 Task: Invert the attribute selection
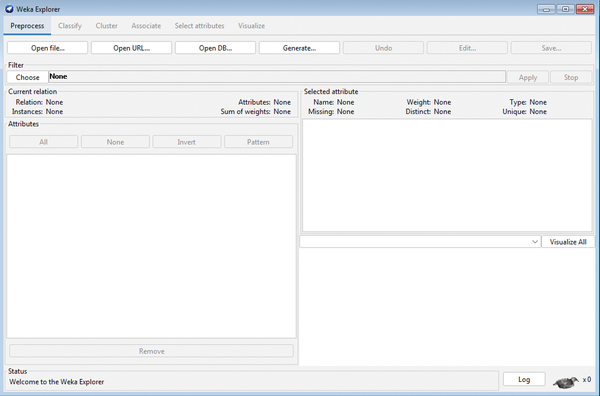point(187,142)
